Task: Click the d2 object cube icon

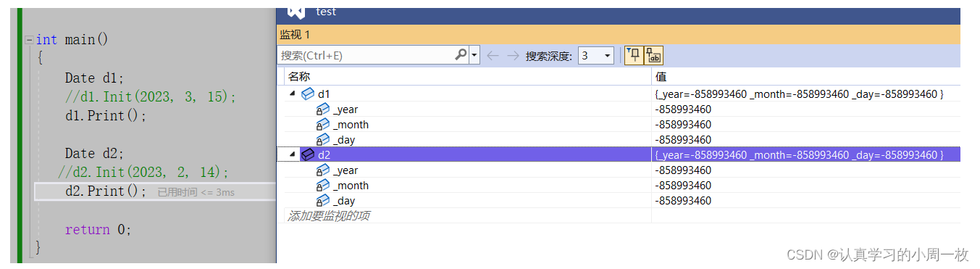Action: pos(308,154)
